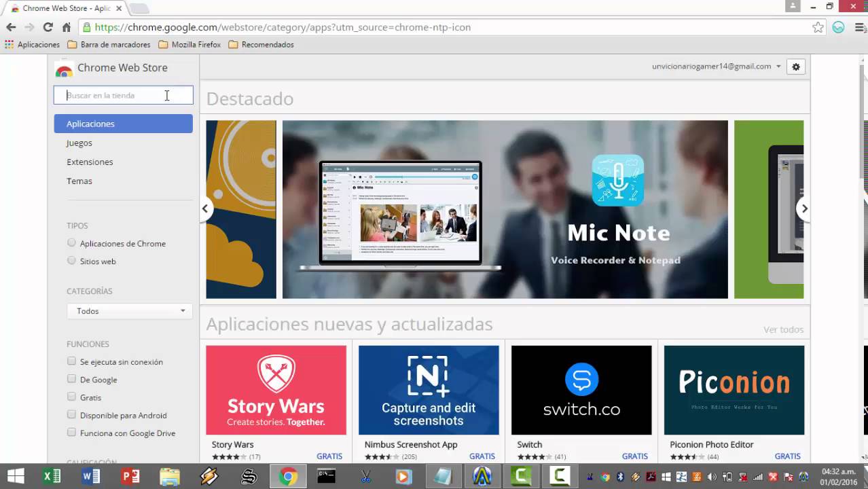The image size is (868, 489).
Task: Show next featured banner with right arrow
Action: coord(803,209)
